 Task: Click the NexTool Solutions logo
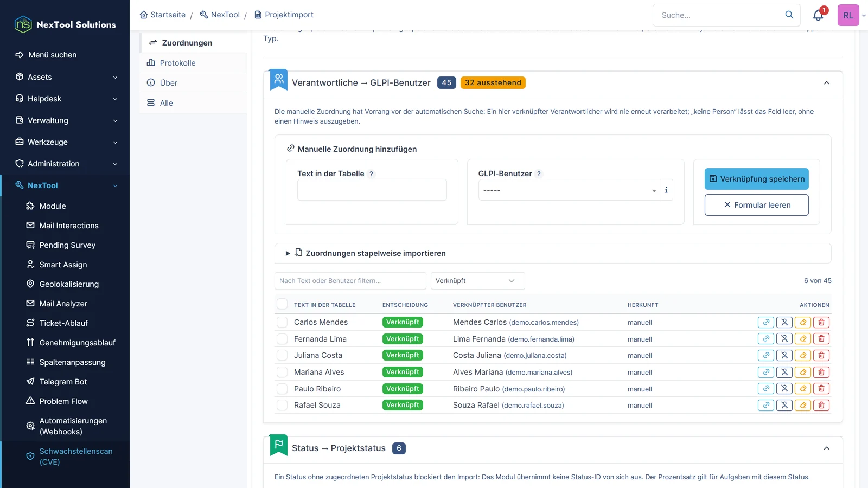click(x=65, y=24)
